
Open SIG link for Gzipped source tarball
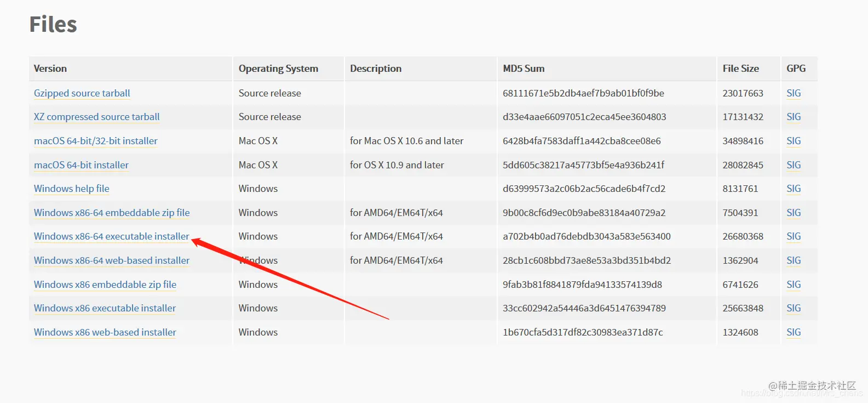[794, 93]
